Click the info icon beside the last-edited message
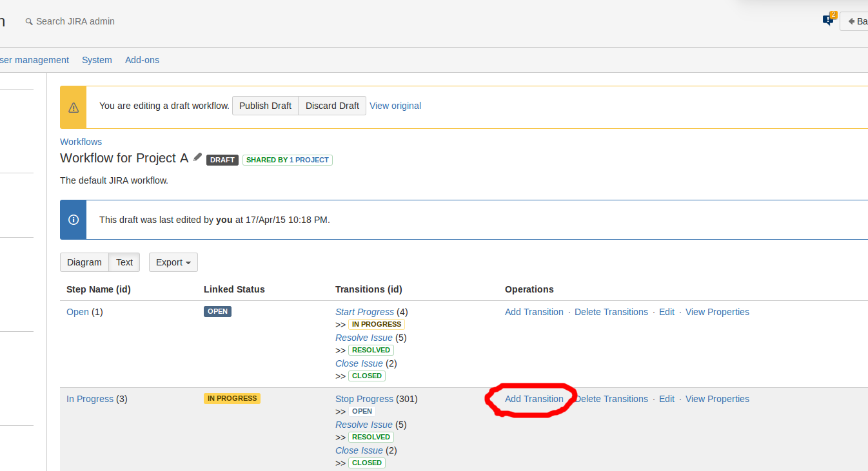This screenshot has height=471, width=868. point(73,219)
